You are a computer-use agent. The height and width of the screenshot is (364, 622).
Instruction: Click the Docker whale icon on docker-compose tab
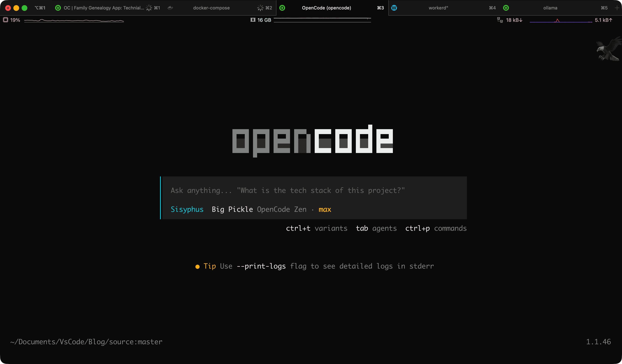(x=170, y=8)
